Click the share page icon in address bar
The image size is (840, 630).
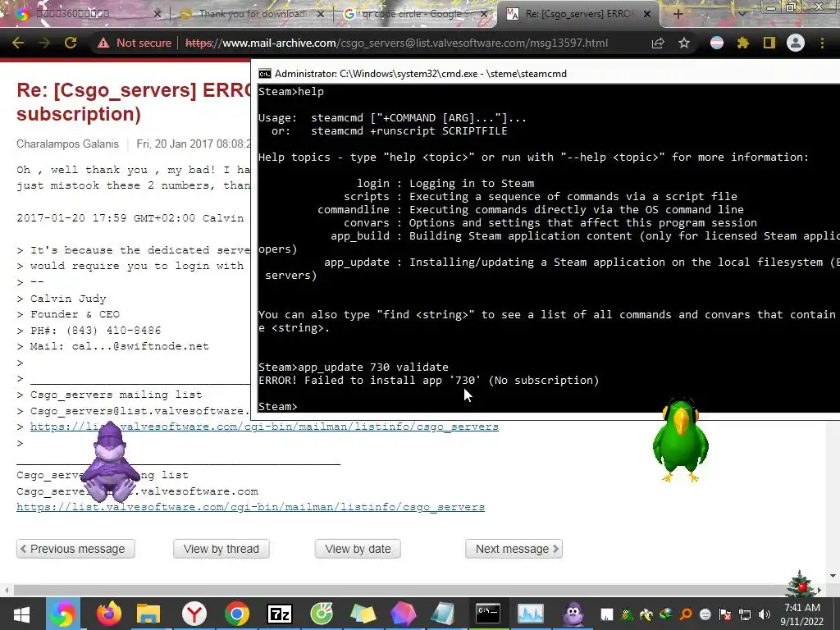pyautogui.click(x=658, y=43)
